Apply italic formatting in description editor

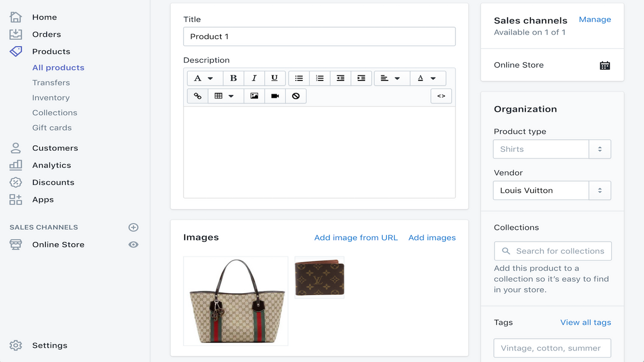[254, 78]
